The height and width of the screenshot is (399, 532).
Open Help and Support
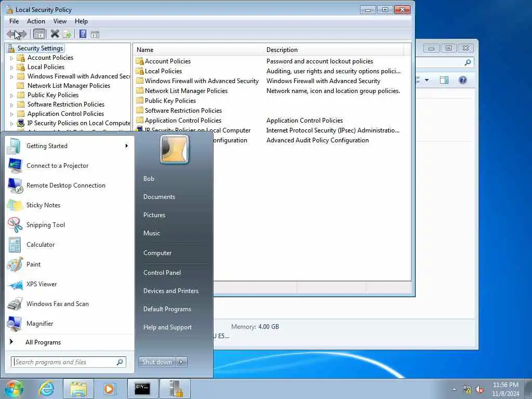coord(167,327)
